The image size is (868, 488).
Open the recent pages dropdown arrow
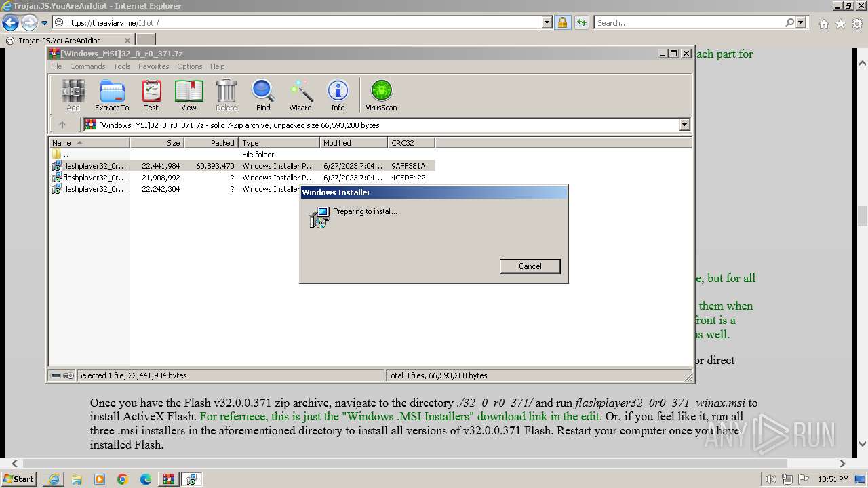click(45, 23)
